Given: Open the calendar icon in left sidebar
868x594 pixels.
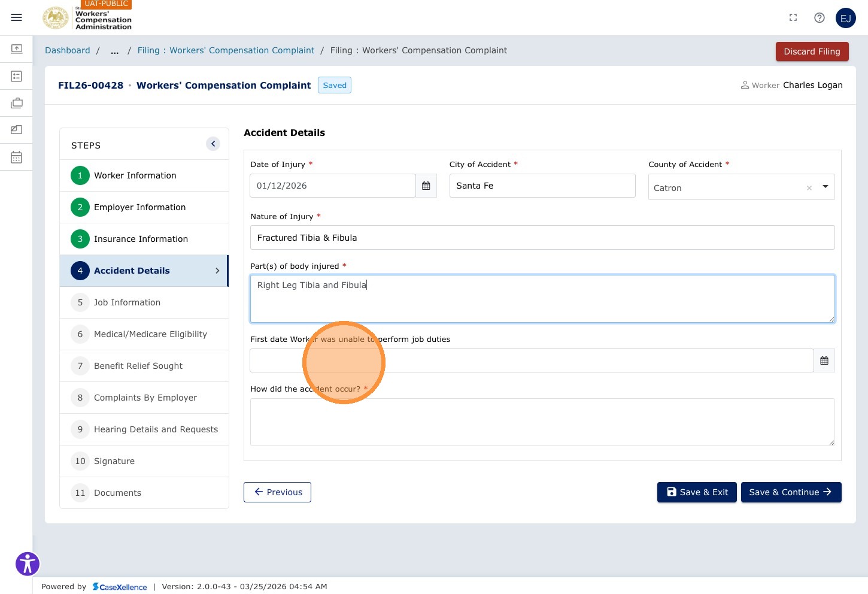Looking at the screenshot, I should [17, 157].
